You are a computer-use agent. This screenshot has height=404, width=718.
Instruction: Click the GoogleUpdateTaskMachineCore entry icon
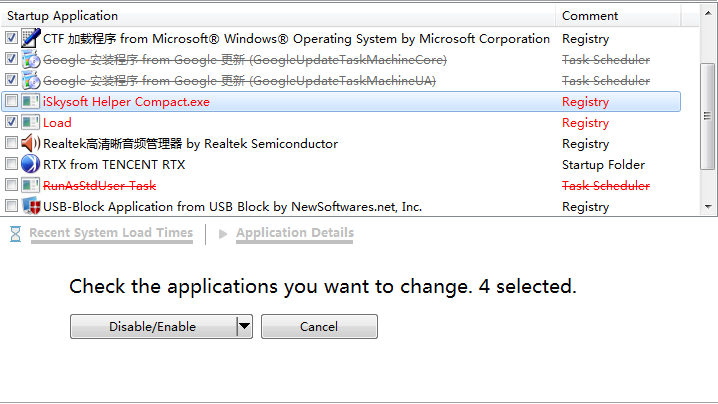click(31, 59)
